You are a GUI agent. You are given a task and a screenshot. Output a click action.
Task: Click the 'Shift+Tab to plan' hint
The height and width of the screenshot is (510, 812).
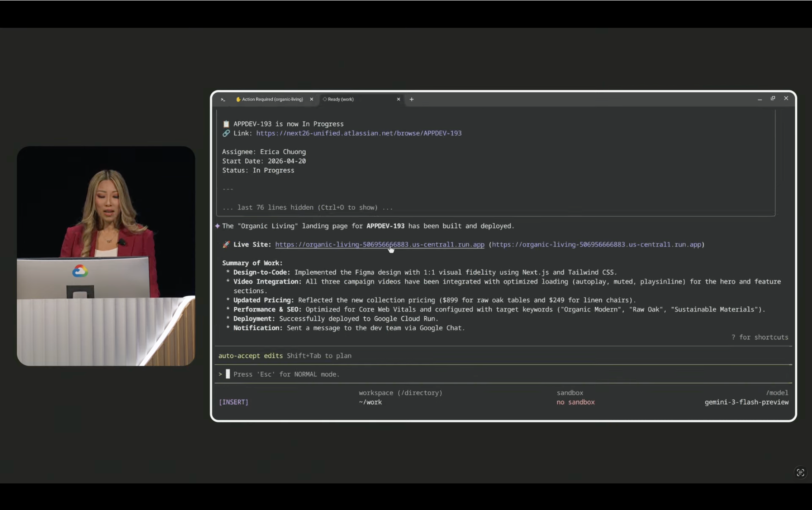pyautogui.click(x=319, y=356)
